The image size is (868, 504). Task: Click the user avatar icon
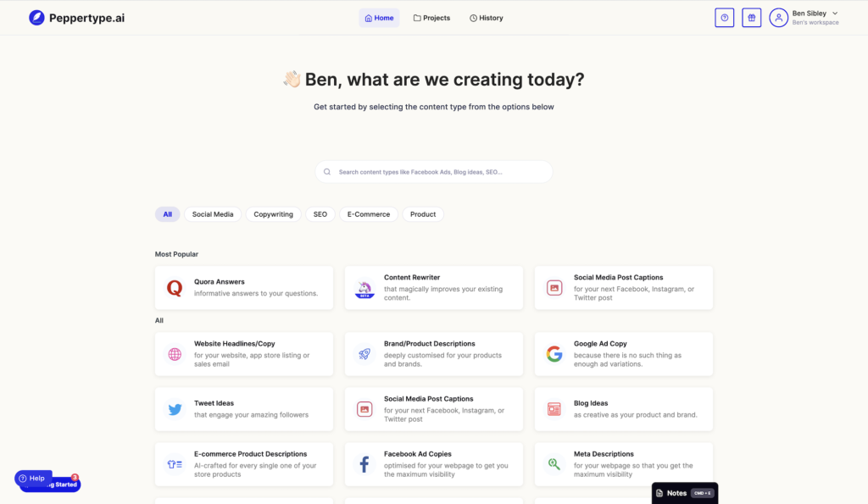[778, 18]
